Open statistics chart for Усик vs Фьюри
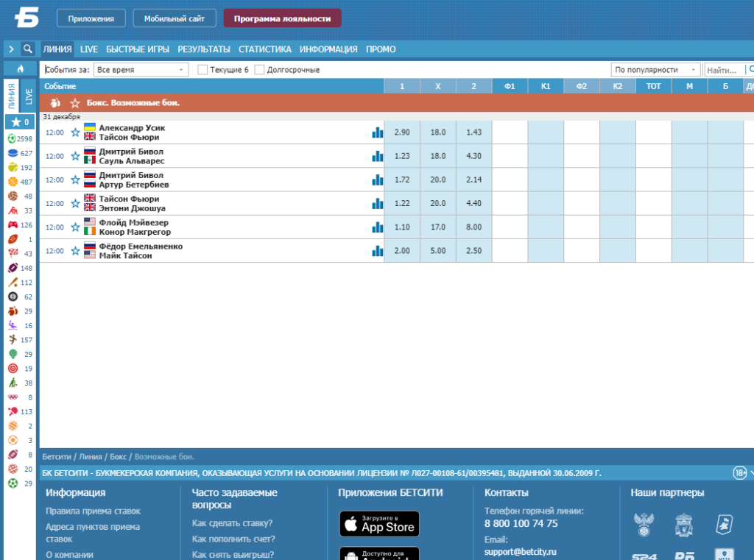 (x=378, y=132)
